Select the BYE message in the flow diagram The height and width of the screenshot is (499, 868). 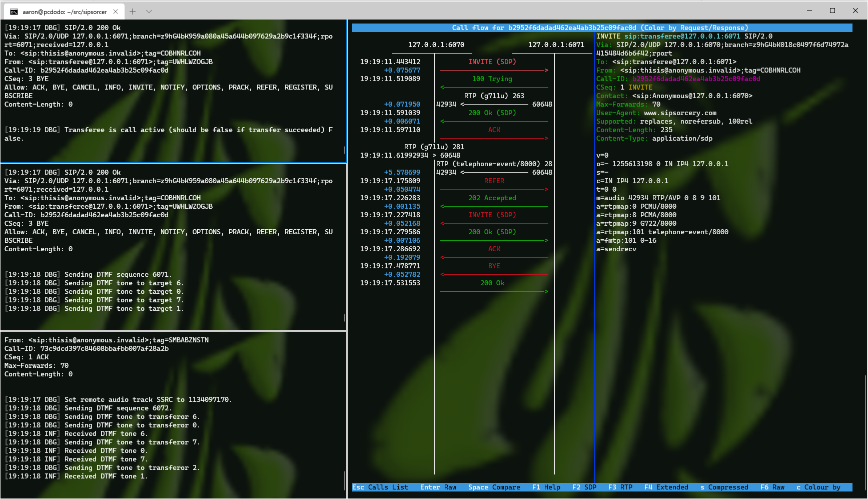pos(494,266)
